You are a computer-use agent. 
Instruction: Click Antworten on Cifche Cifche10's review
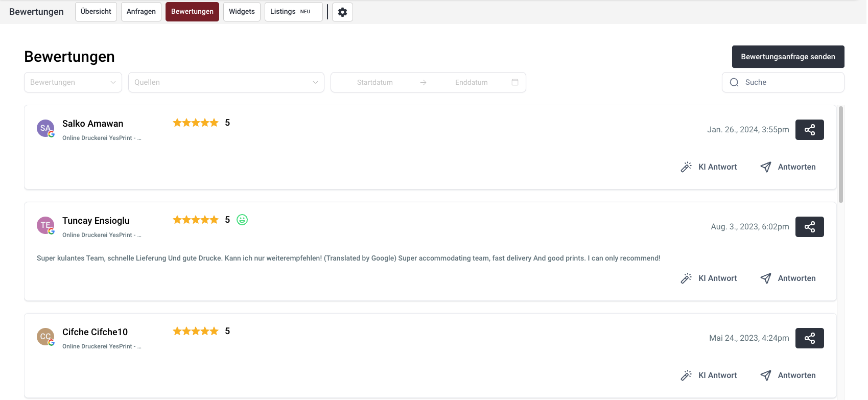coord(788,375)
